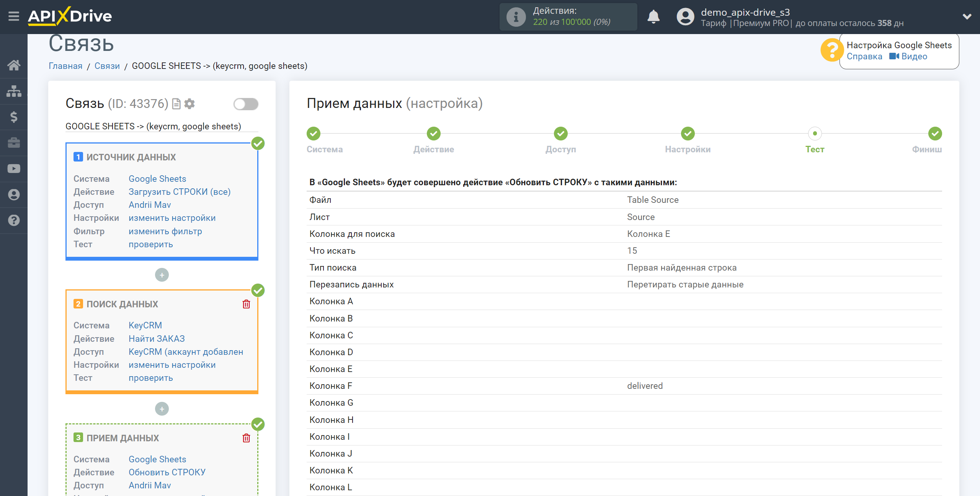Click проверить in the search block
980x496 pixels.
click(x=151, y=378)
